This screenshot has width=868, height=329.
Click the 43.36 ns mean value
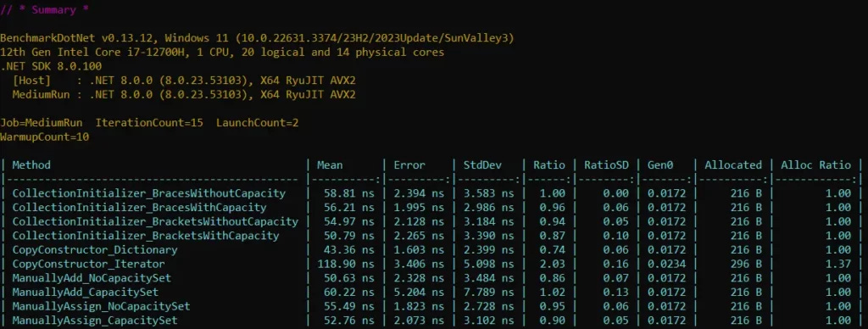pyautogui.click(x=348, y=250)
